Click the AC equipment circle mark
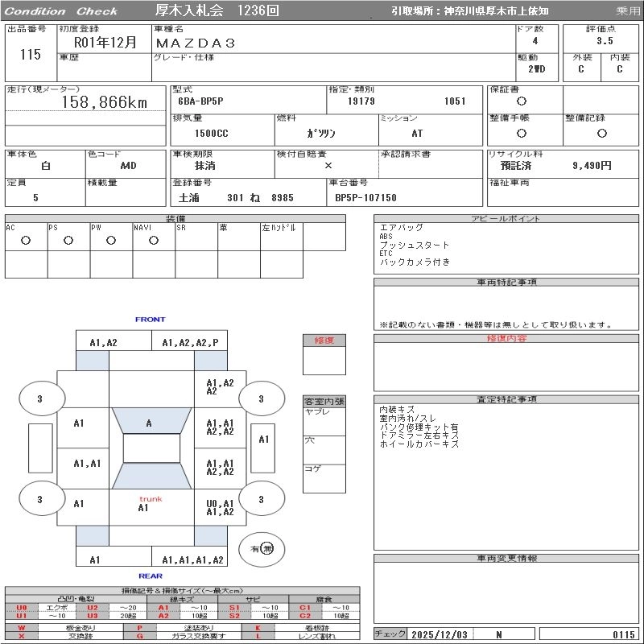The height and width of the screenshot is (644, 644). (26, 240)
